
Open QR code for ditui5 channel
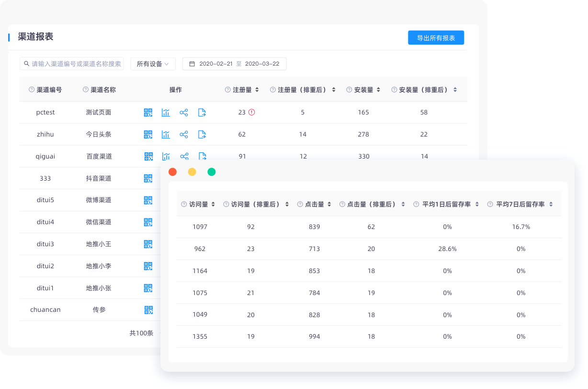click(148, 200)
